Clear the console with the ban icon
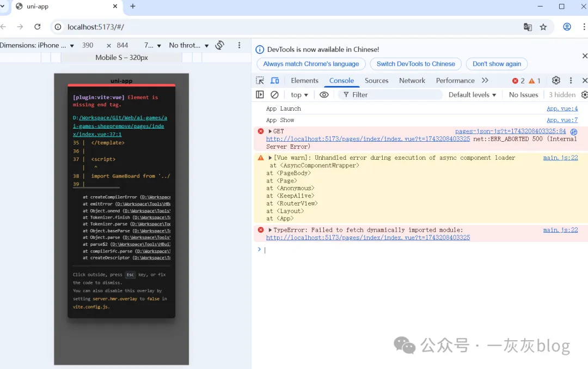Screen dimensions: 588x369 275,95
